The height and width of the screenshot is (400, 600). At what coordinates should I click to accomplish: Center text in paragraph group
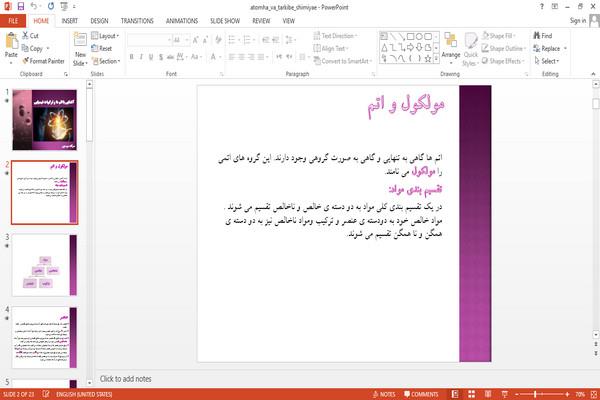coord(242,57)
